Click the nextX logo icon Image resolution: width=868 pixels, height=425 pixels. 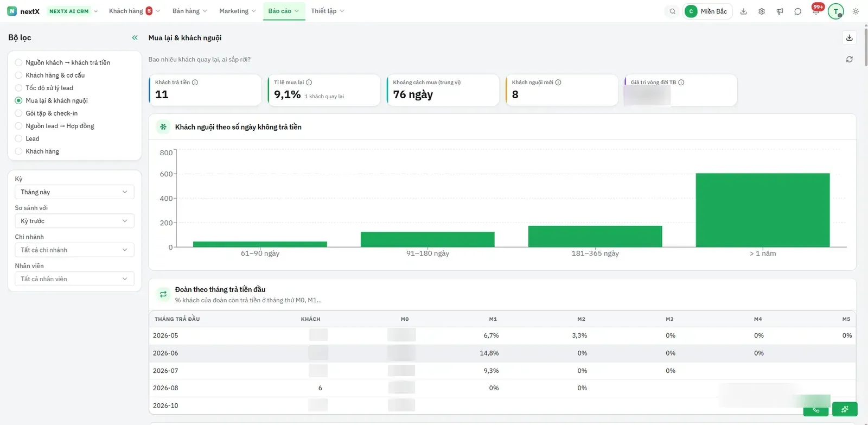point(12,11)
